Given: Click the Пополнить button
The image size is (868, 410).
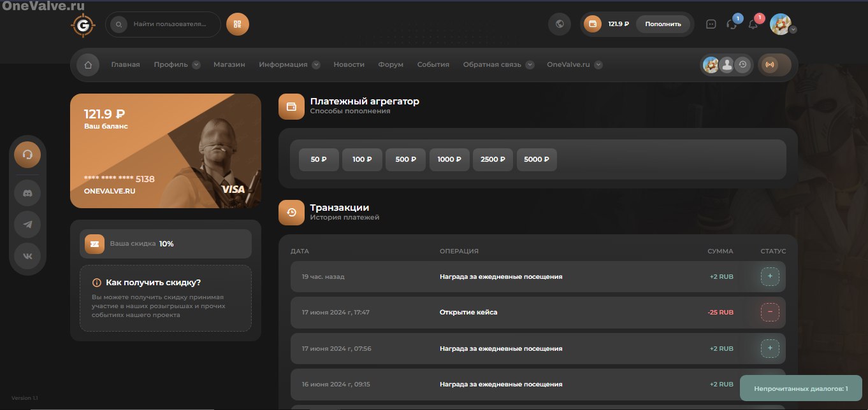Looking at the screenshot, I should point(663,24).
